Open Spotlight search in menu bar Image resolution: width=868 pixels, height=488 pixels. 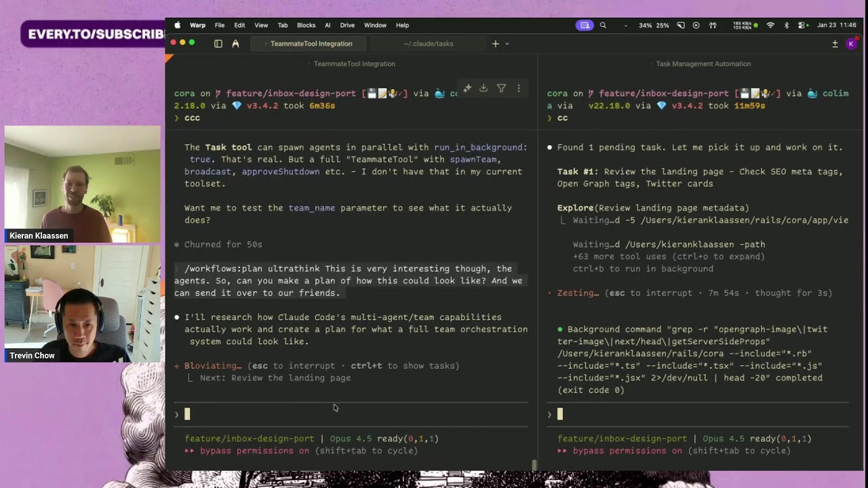603,25
